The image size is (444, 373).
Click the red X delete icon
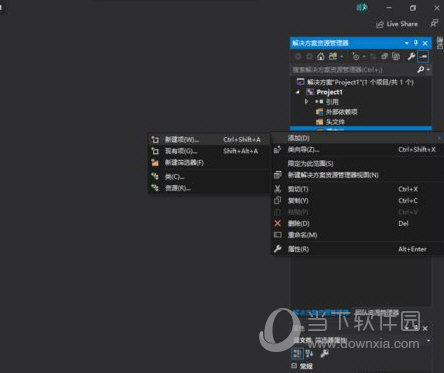coord(277,223)
